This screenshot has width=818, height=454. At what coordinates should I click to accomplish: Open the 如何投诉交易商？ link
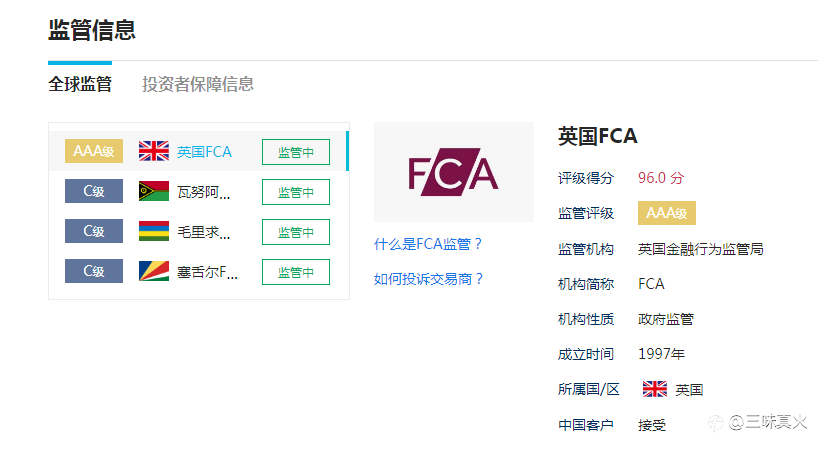(428, 279)
